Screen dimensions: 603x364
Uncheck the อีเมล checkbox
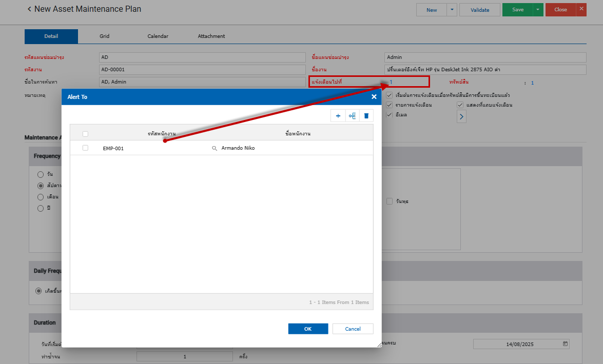pos(390,115)
